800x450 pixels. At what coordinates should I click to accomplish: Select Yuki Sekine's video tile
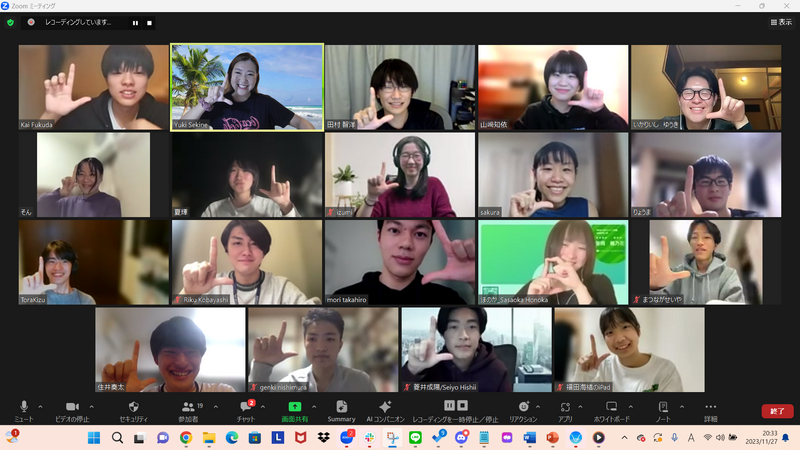click(246, 87)
